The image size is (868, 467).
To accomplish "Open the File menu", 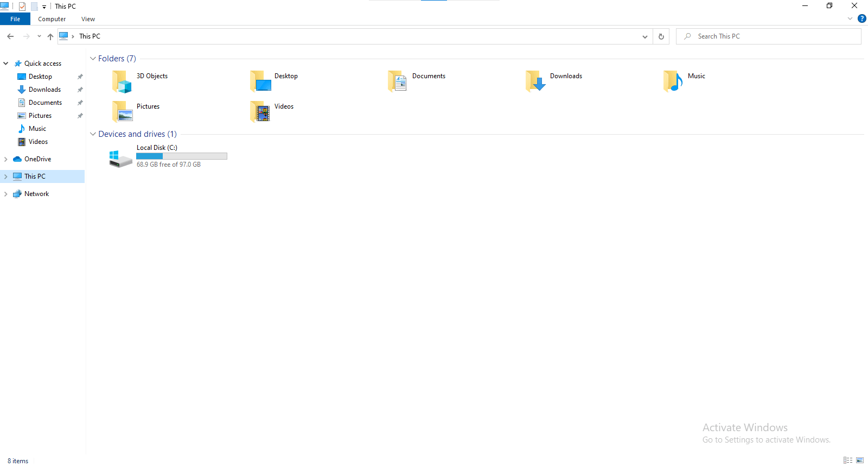I will (x=15, y=19).
